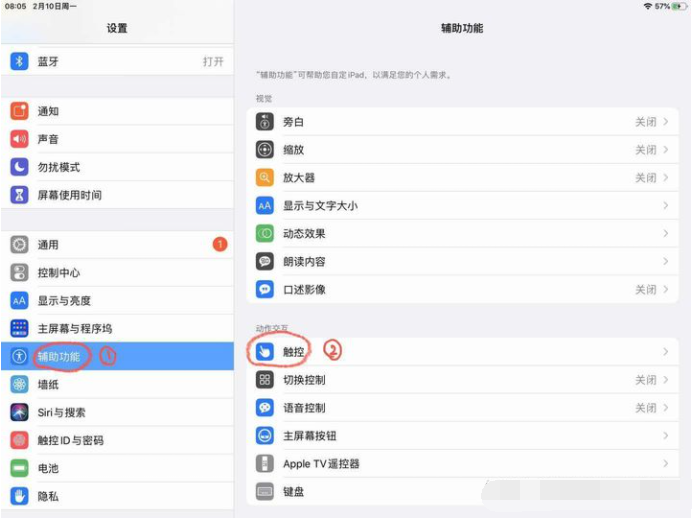Tap the 隐私 hand icon
The width and height of the screenshot is (692, 519).
[19, 496]
